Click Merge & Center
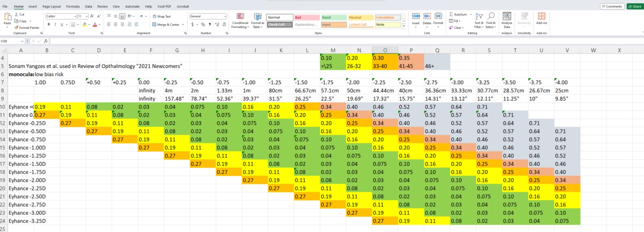The width and height of the screenshot is (644, 232). [x=165, y=24]
